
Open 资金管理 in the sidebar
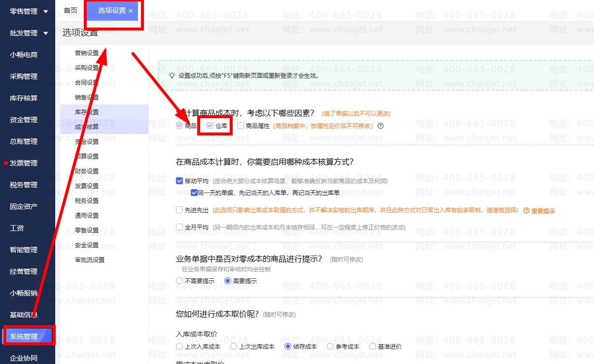click(x=24, y=120)
